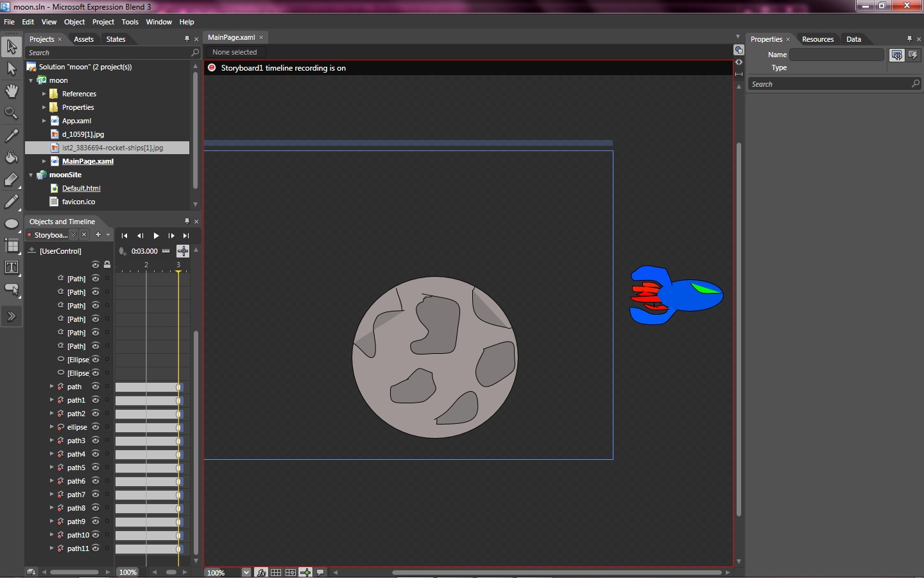Play the storyboard animation
Viewport: 924px width, 578px height.
coord(156,236)
